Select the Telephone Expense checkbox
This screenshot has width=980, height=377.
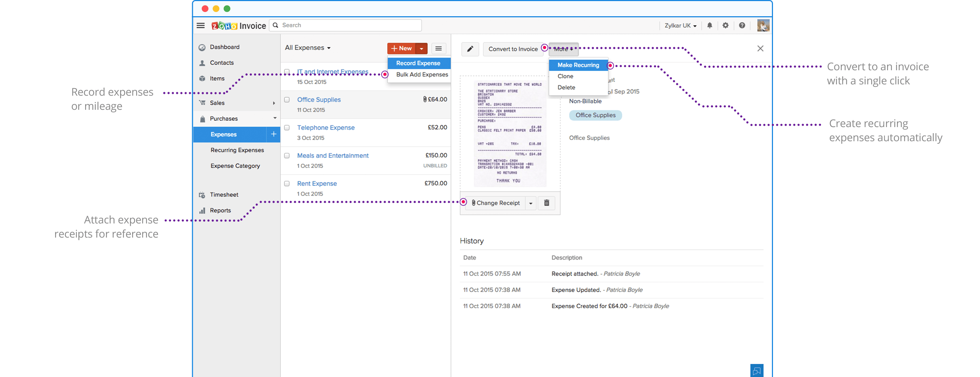coord(287,128)
